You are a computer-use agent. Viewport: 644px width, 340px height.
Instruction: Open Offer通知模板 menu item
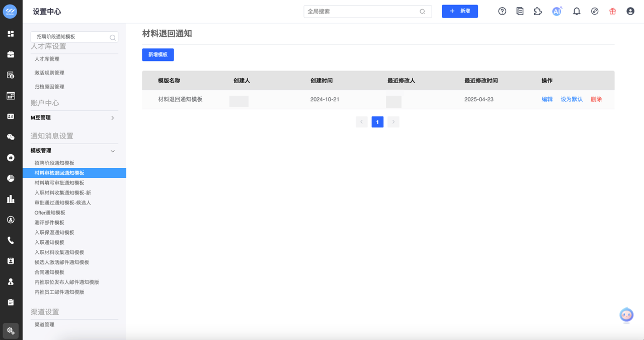[50, 213]
